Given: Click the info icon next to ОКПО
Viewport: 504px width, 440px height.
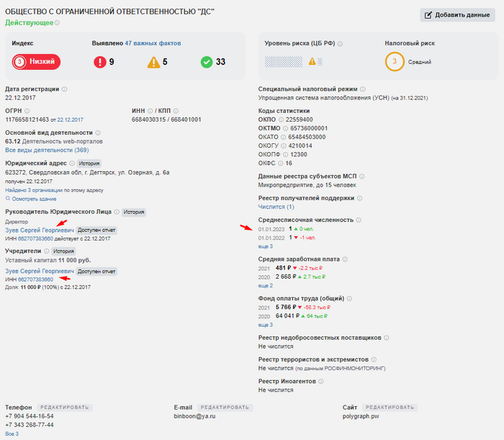Looking at the screenshot, I should tap(282, 119).
